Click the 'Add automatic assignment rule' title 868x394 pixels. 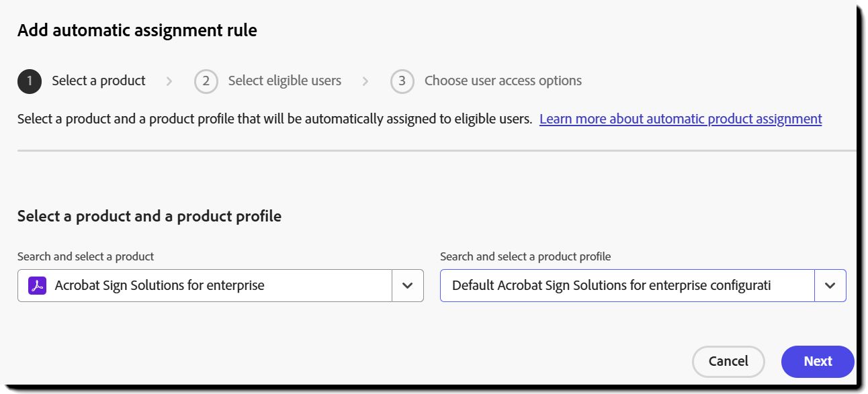(137, 30)
